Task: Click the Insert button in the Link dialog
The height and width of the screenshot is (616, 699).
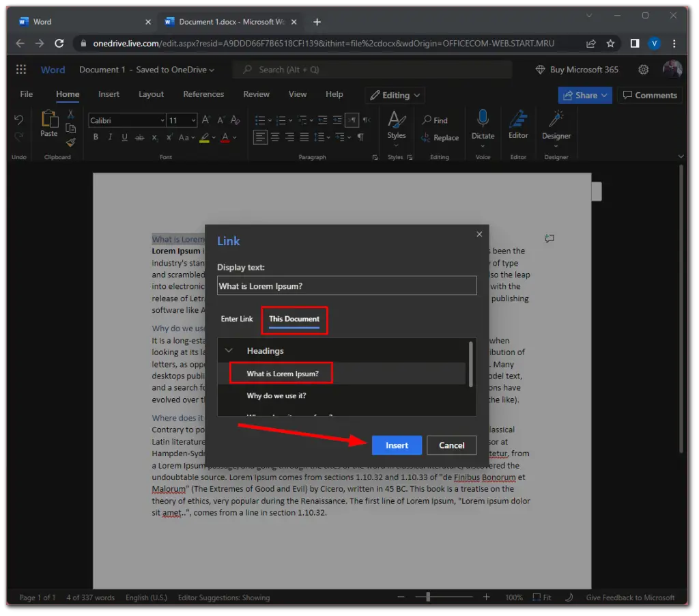Action: (397, 445)
